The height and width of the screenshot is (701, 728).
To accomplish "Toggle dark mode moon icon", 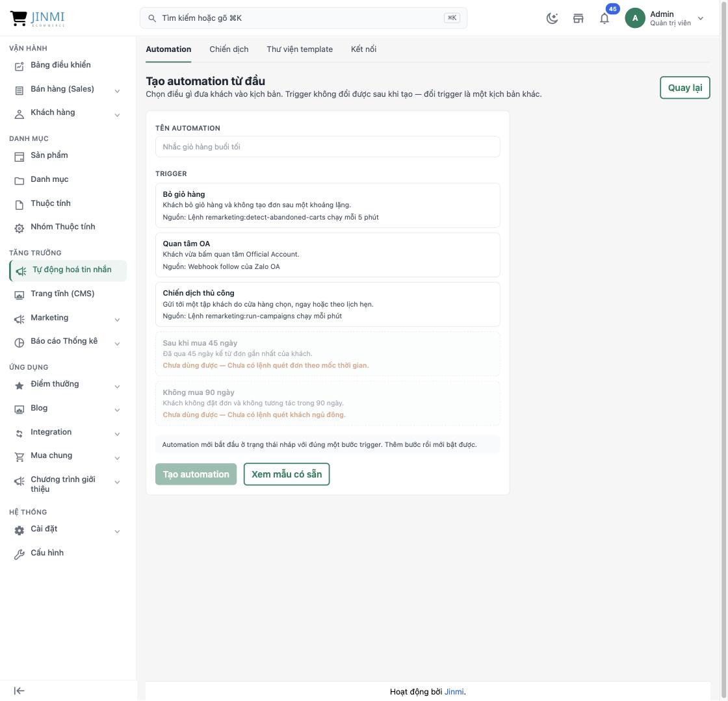I will [552, 18].
